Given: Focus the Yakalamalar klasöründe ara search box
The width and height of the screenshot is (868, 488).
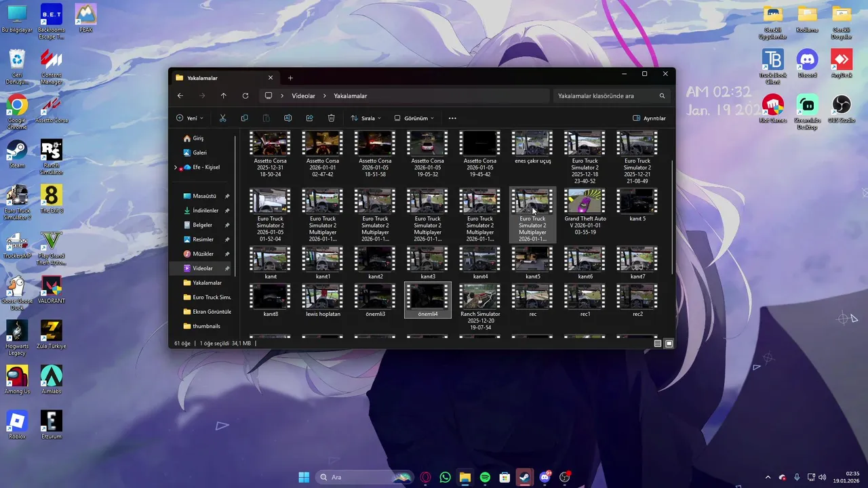Looking at the screenshot, I should click(610, 96).
